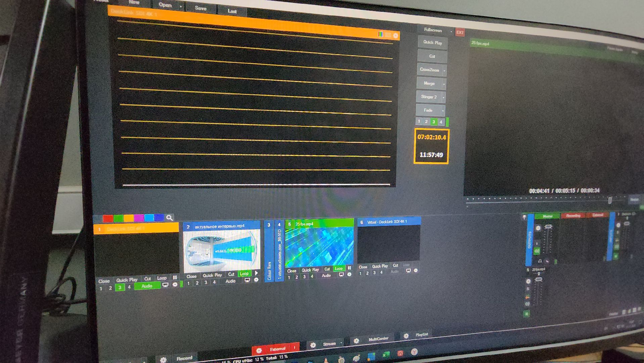Click the Save preset button
This screenshot has width=644, height=363.
pyautogui.click(x=200, y=8)
